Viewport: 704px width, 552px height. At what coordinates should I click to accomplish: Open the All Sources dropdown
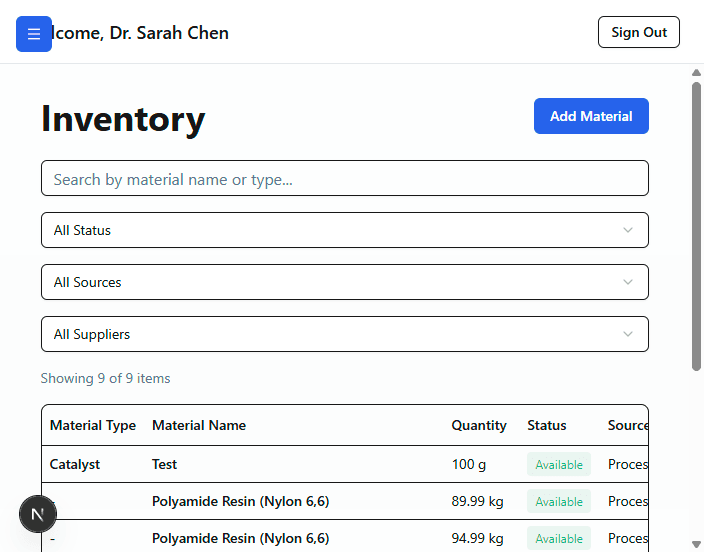(x=345, y=282)
